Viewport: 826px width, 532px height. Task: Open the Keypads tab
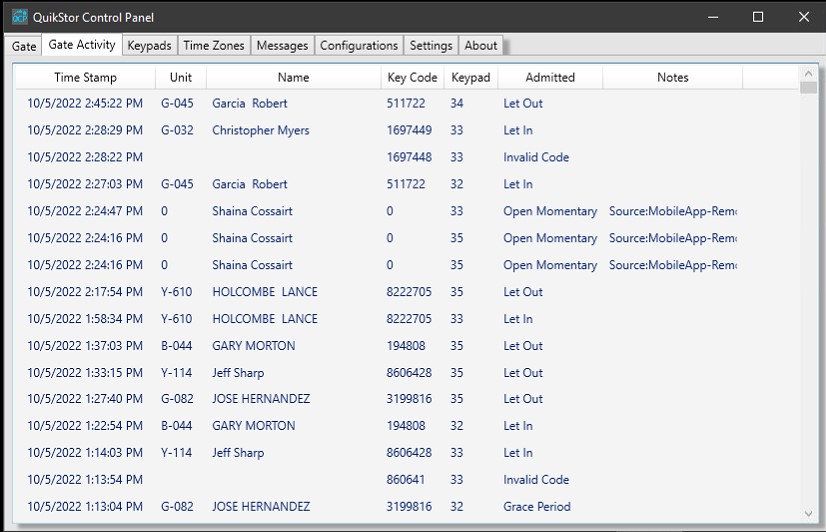click(150, 46)
